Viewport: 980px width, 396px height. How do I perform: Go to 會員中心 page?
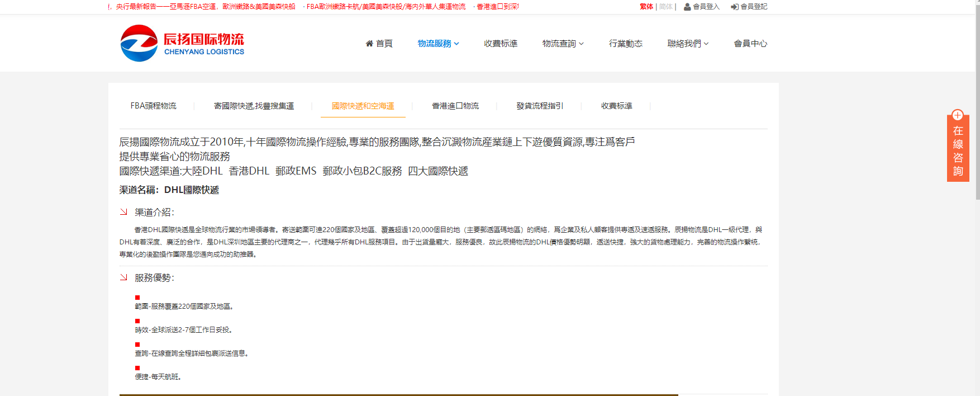(x=750, y=44)
